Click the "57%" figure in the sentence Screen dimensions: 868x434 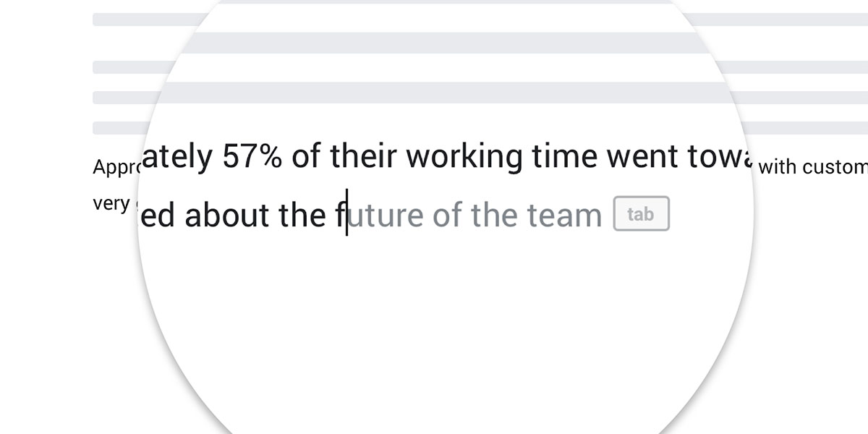pos(252,156)
